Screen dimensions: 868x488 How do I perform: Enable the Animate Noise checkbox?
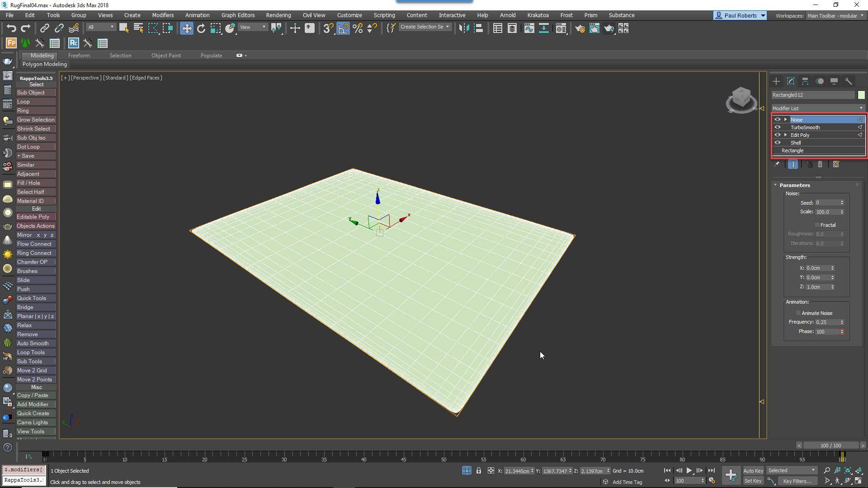(x=798, y=313)
